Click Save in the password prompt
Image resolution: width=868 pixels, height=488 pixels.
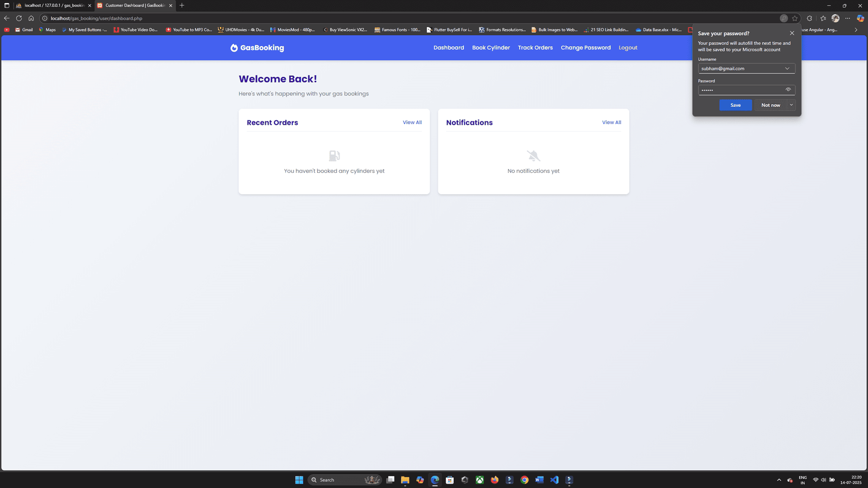point(735,105)
